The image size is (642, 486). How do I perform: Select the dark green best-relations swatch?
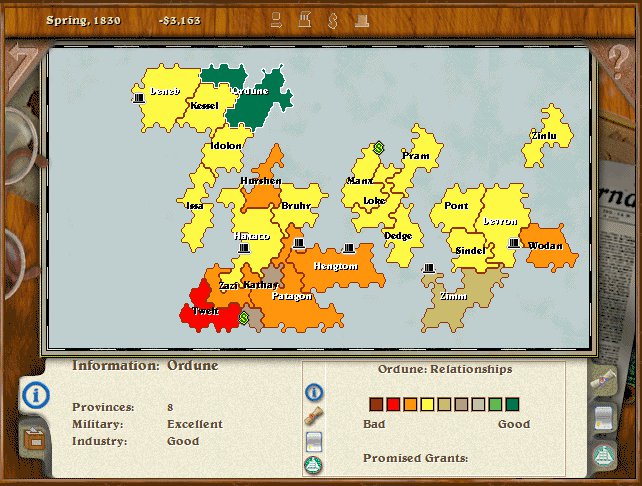tap(512, 405)
